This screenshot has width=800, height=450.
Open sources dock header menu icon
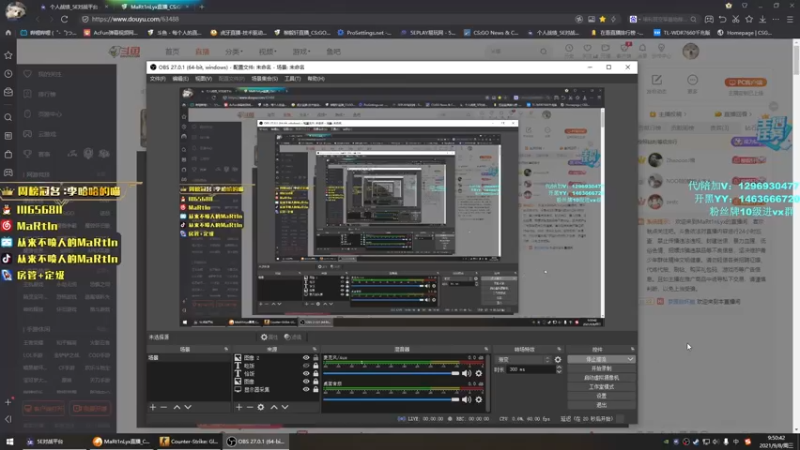[x=315, y=349]
